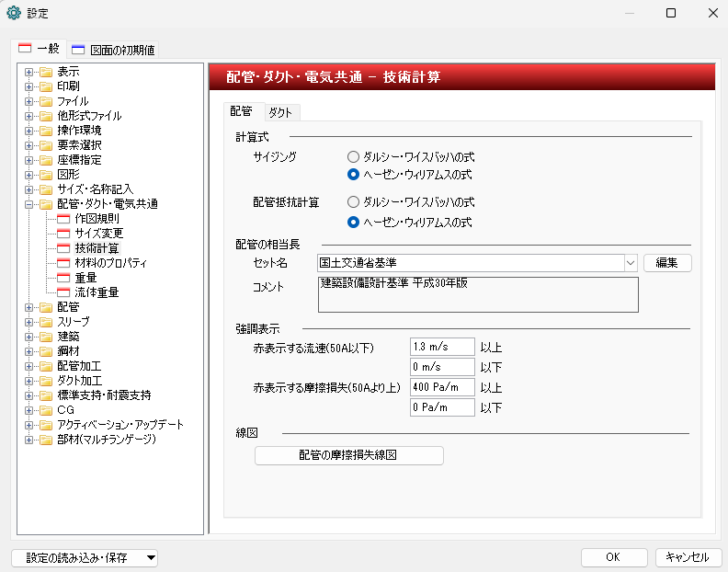Viewport: 728px width, 572px height.
Task: Select ダルシー・ワイスバッハの式 for サイジング
Action: pyautogui.click(x=353, y=157)
